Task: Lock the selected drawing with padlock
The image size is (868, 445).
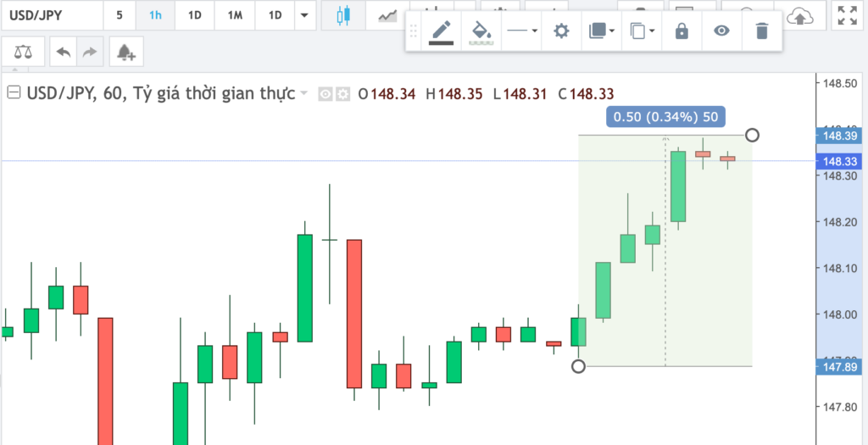Action: coord(682,31)
